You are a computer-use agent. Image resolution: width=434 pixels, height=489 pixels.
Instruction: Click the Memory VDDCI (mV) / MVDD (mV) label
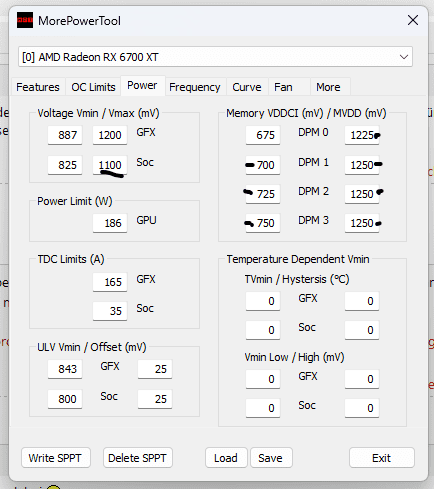tap(306, 113)
